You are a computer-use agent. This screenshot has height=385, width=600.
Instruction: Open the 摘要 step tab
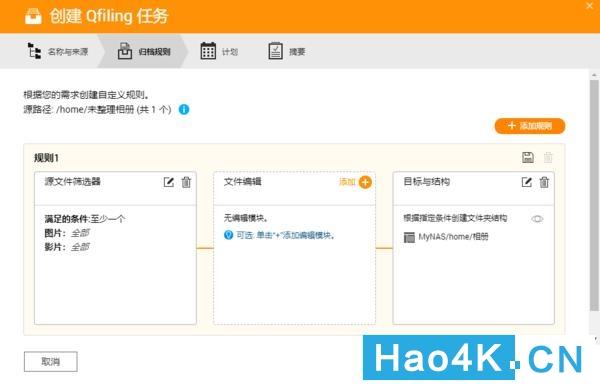tap(287, 51)
